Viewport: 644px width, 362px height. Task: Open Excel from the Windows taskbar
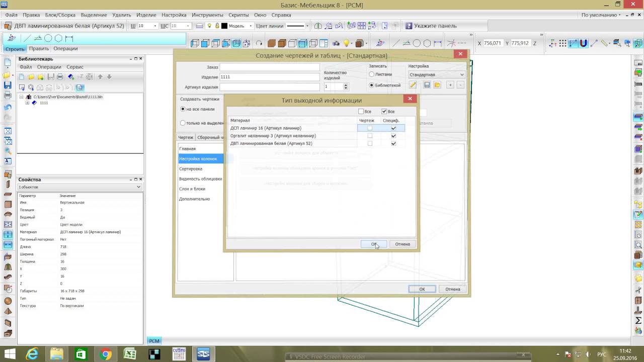(130, 354)
